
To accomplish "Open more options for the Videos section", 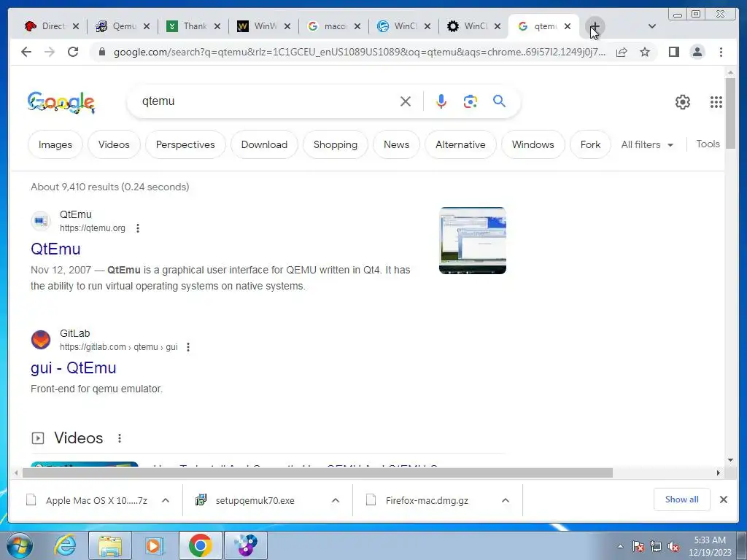I will coord(120,438).
